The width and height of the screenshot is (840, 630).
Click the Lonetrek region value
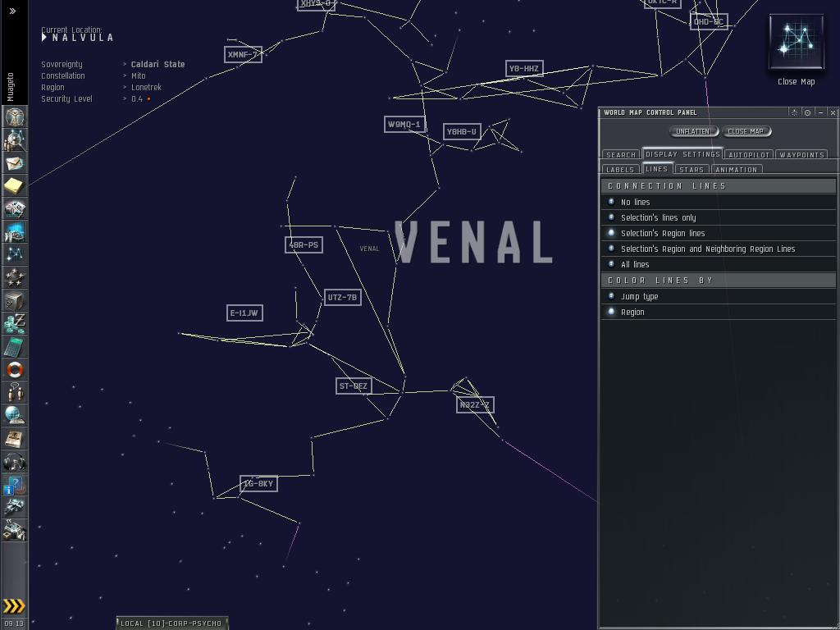click(x=146, y=87)
